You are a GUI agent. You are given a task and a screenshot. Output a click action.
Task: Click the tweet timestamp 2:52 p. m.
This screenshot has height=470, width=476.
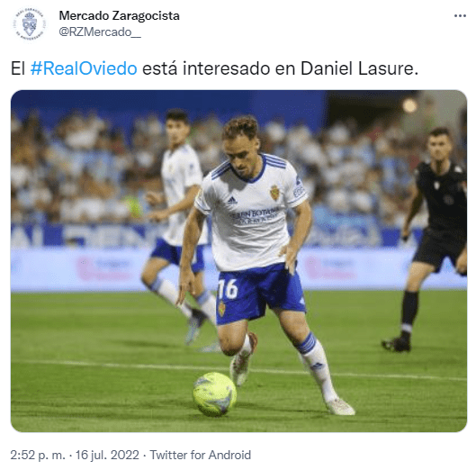[38, 455]
